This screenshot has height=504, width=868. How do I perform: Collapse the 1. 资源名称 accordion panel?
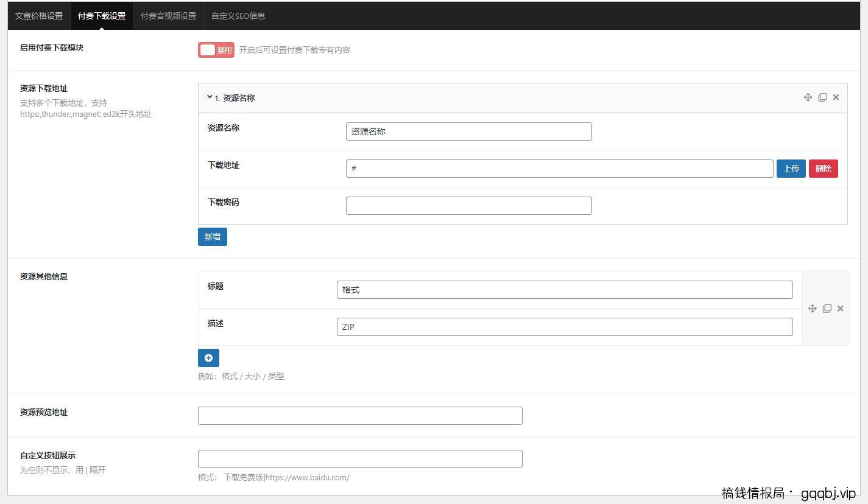point(230,97)
